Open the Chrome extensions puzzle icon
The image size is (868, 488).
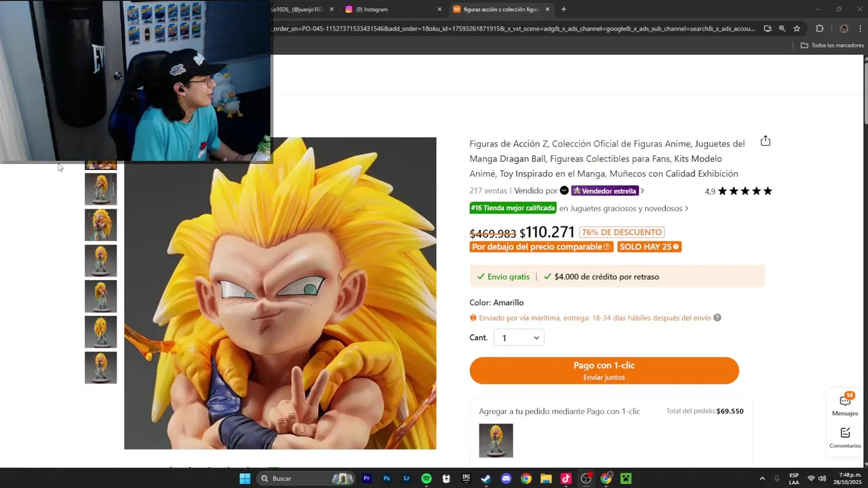[819, 28]
